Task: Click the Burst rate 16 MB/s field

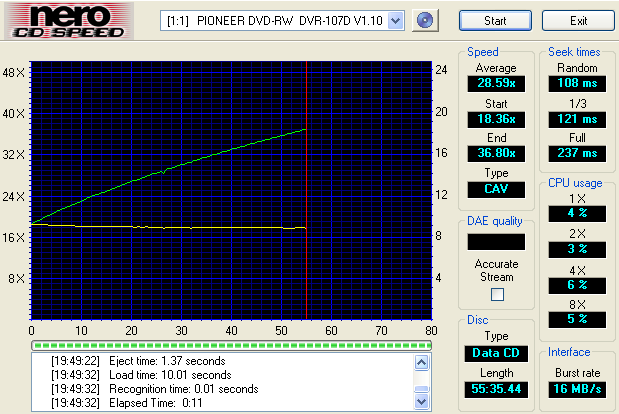Action: 578,389
